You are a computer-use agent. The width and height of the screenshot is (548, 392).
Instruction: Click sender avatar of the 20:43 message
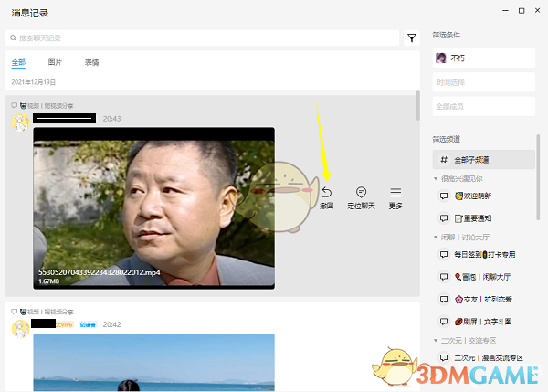(20, 122)
